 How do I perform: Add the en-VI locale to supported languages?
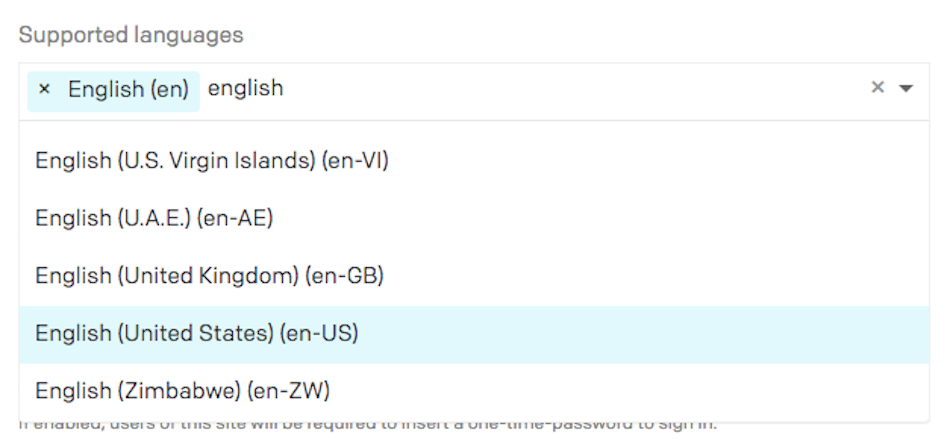click(474, 161)
